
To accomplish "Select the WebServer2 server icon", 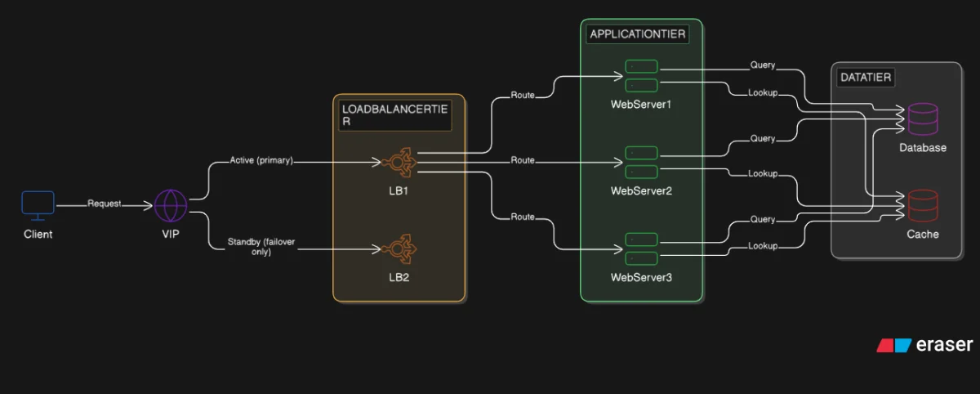I will 641,162.
